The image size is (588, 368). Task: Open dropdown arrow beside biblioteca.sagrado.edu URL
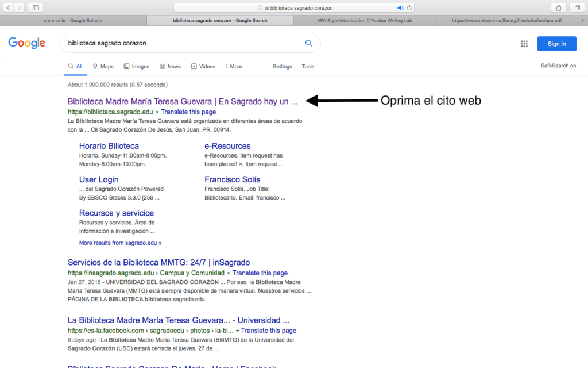(157, 112)
